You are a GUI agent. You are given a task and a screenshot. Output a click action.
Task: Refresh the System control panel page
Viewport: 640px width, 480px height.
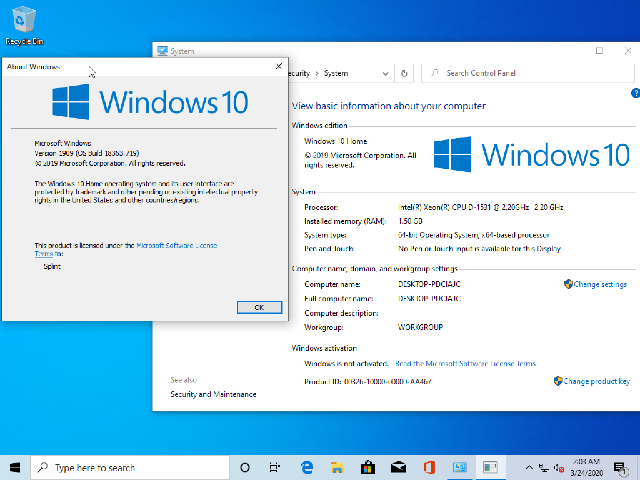tap(404, 73)
